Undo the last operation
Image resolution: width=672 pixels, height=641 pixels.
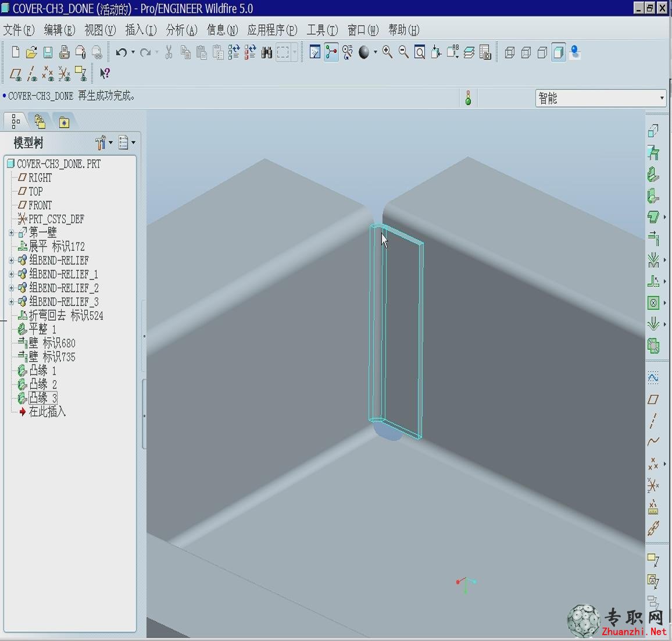[121, 52]
